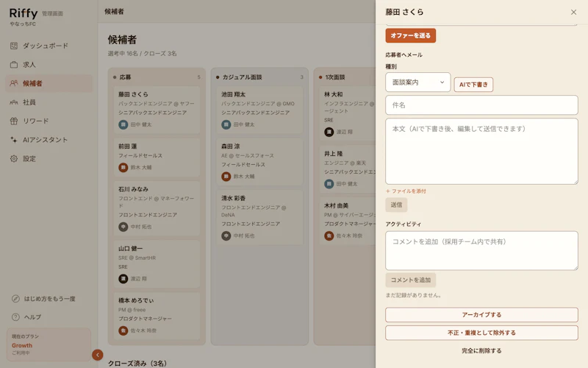Image resolution: width=588 pixels, height=368 pixels.
Task: Click the people icon next to 社員
Action: pos(14,102)
